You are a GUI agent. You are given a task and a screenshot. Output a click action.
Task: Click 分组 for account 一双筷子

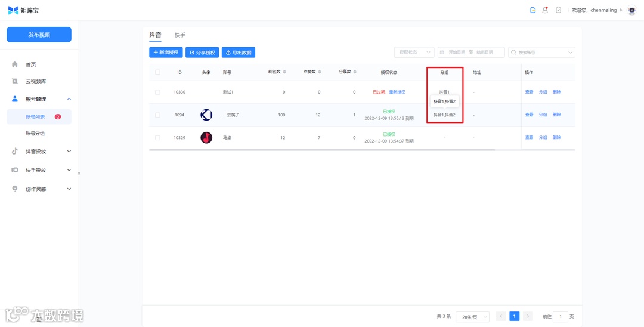pyautogui.click(x=543, y=115)
